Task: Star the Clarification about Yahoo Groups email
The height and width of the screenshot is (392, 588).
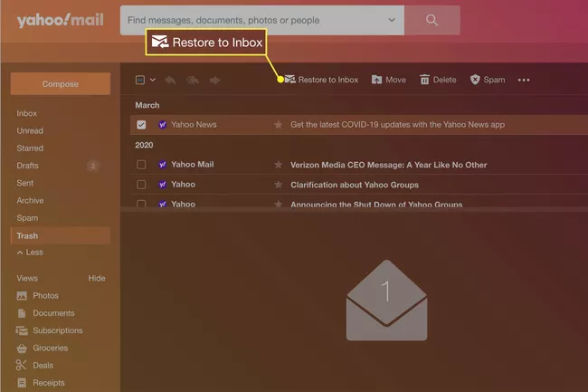Action: click(x=279, y=185)
